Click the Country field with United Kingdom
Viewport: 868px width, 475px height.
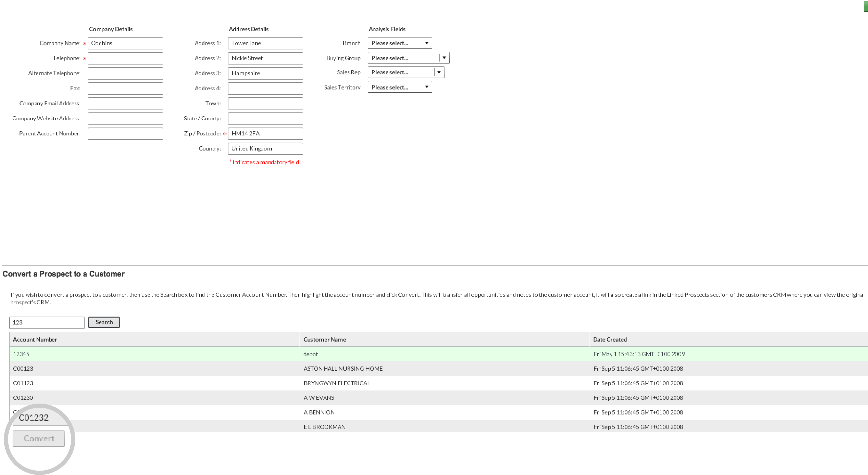(x=266, y=149)
